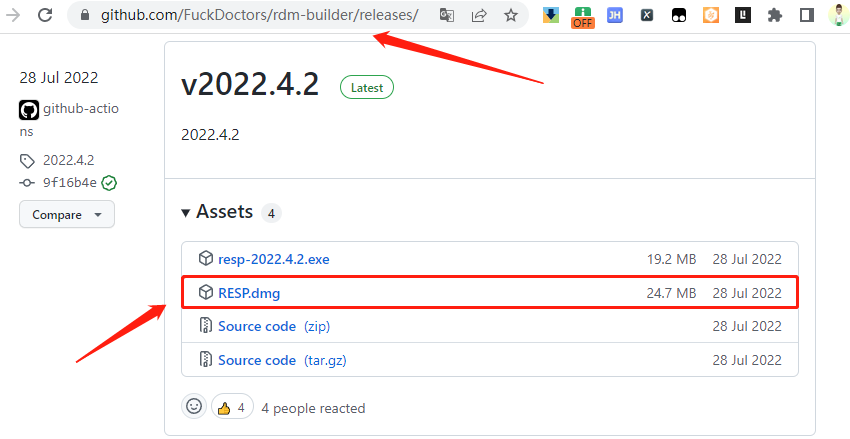This screenshot has height=439, width=850.
Task: Click the tag icon beside 2022.4.2
Action: (x=27, y=161)
